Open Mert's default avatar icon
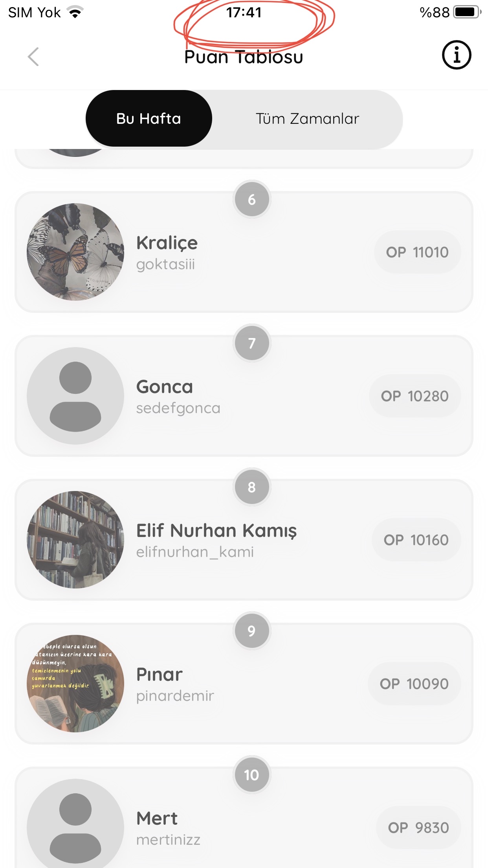 (75, 824)
